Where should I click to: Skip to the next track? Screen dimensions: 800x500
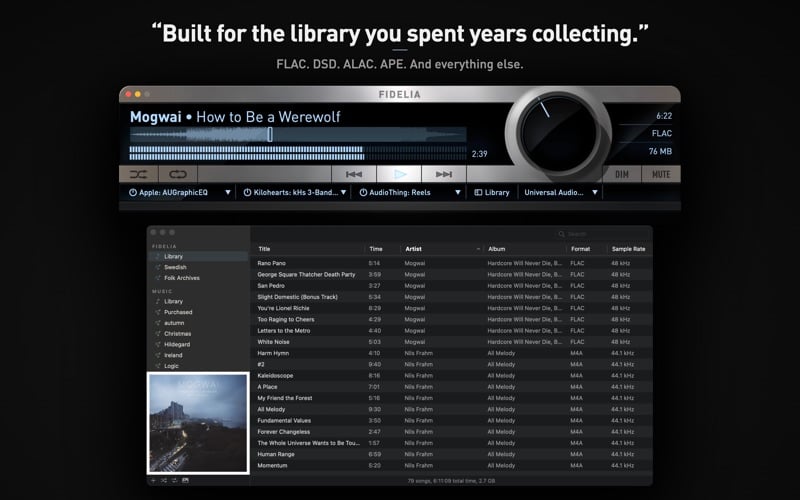(x=443, y=174)
